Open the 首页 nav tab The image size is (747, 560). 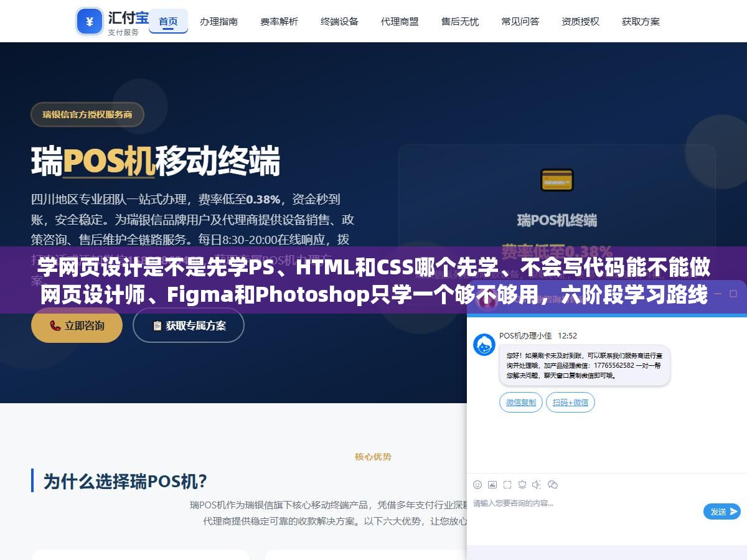pos(168,21)
